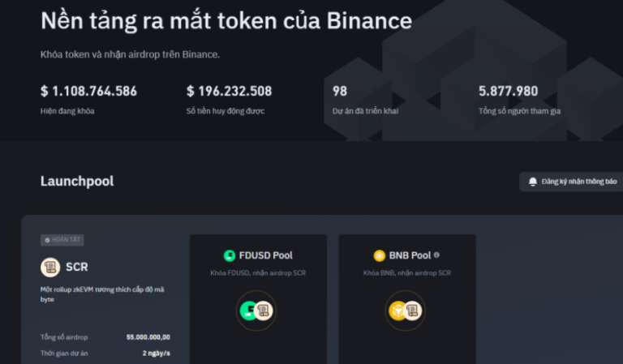
Task: Click the Khóa FDUSD, nhận airdrop SCR text
Action: (x=258, y=272)
